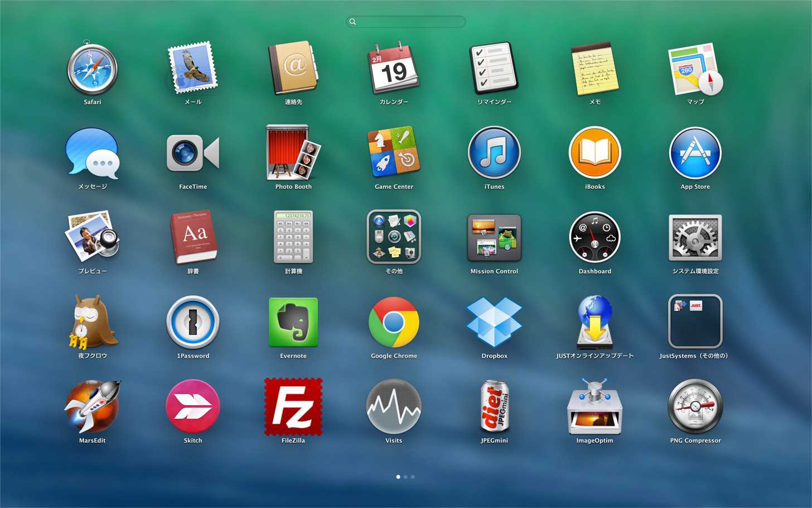Open the iBooks app

point(594,153)
